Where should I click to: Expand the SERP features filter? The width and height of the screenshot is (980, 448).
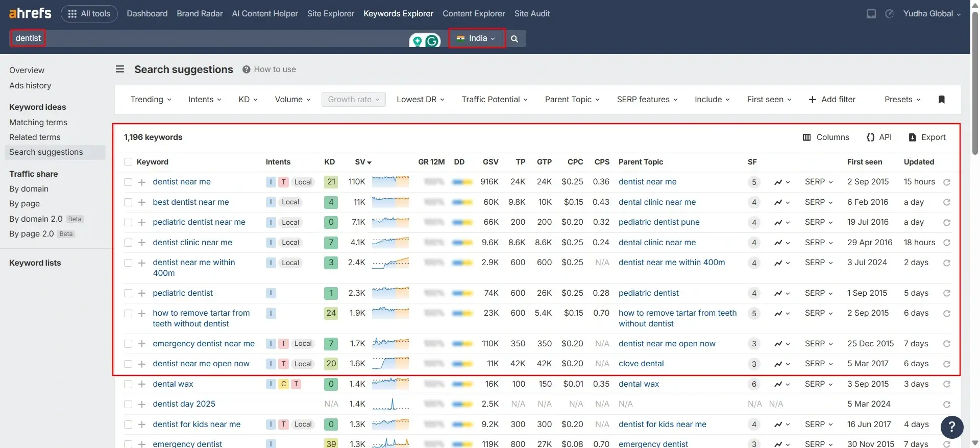(x=647, y=100)
